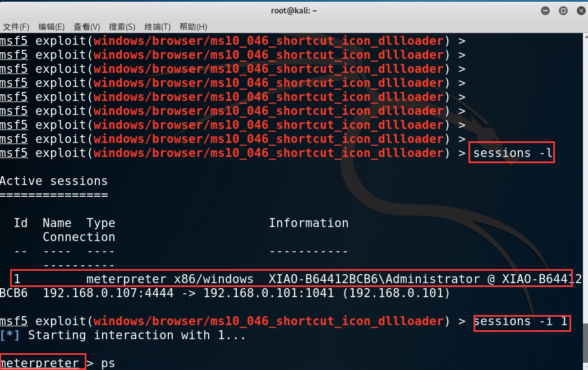Click the 'Connection' column header
The height and width of the screenshot is (370, 588).
[79, 237]
